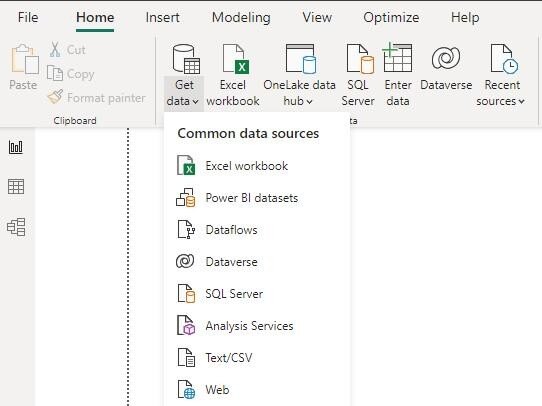
Task: Click the Get data database icon
Action: coord(186,59)
